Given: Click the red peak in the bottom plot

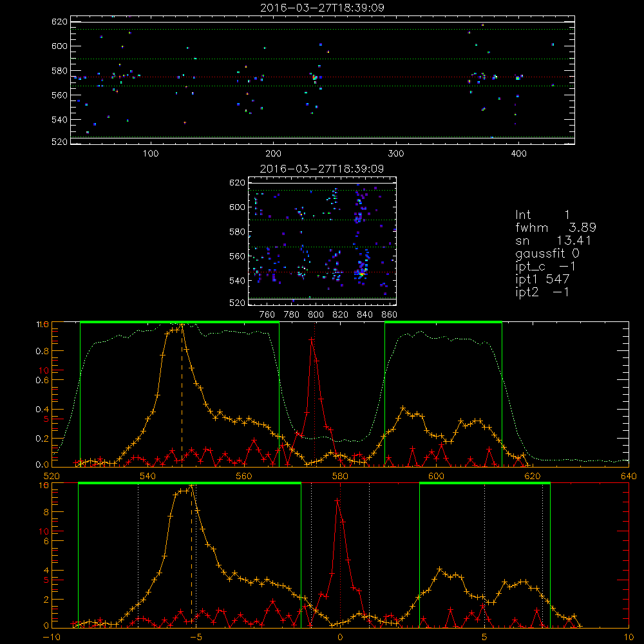Looking at the screenshot, I should pos(337,500).
